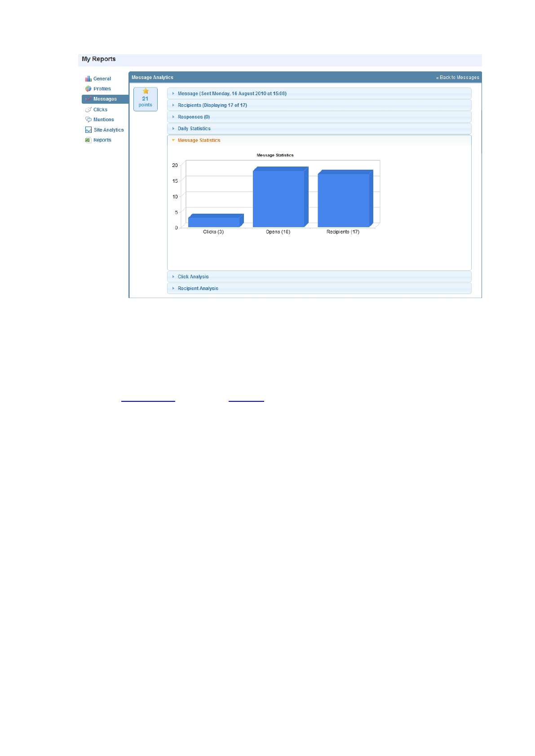The image size is (535, 756).
Task: Open the General reports section
Action: (102, 79)
